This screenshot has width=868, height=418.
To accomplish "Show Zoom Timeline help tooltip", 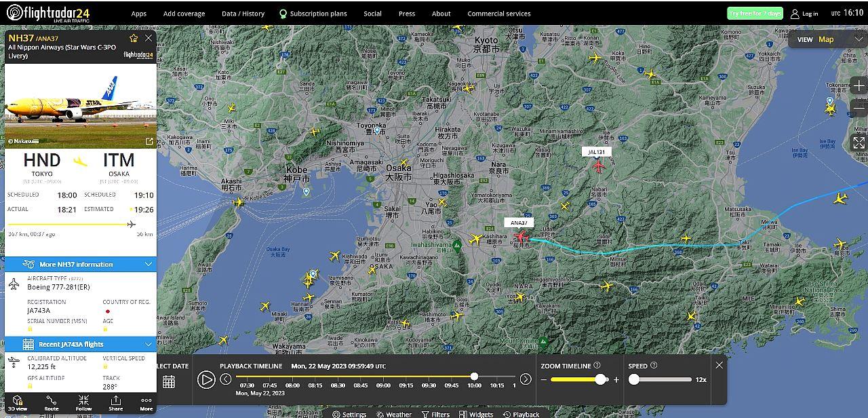I will click(x=597, y=365).
